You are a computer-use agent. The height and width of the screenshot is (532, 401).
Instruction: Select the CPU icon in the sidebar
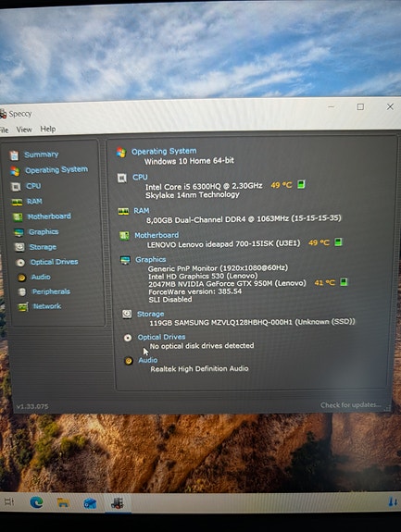pos(15,186)
